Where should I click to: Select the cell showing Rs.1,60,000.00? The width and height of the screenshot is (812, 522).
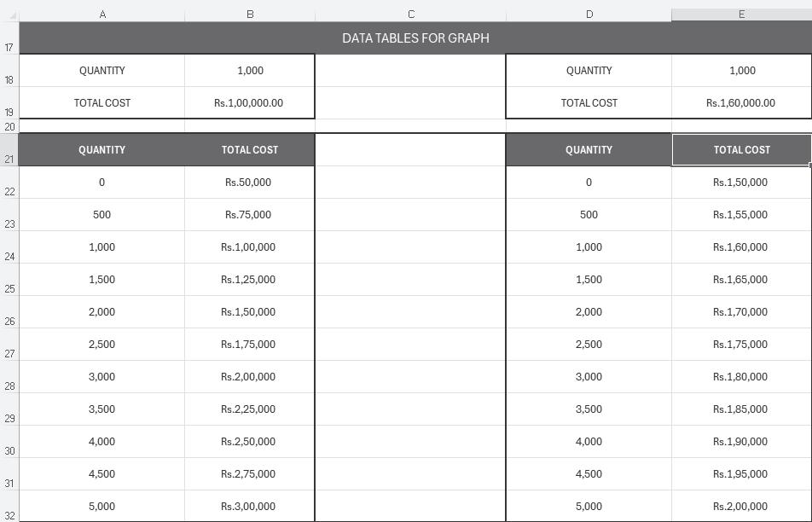pyautogui.click(x=740, y=103)
